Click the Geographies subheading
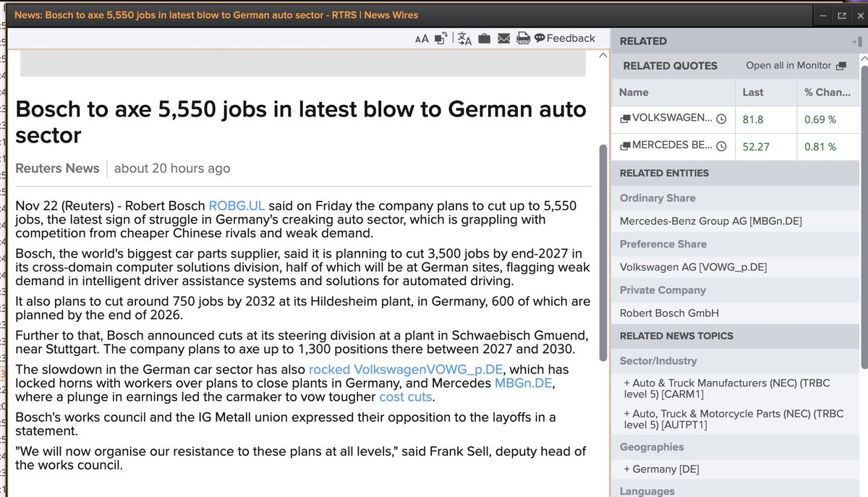This screenshot has height=497, width=868. click(x=652, y=447)
